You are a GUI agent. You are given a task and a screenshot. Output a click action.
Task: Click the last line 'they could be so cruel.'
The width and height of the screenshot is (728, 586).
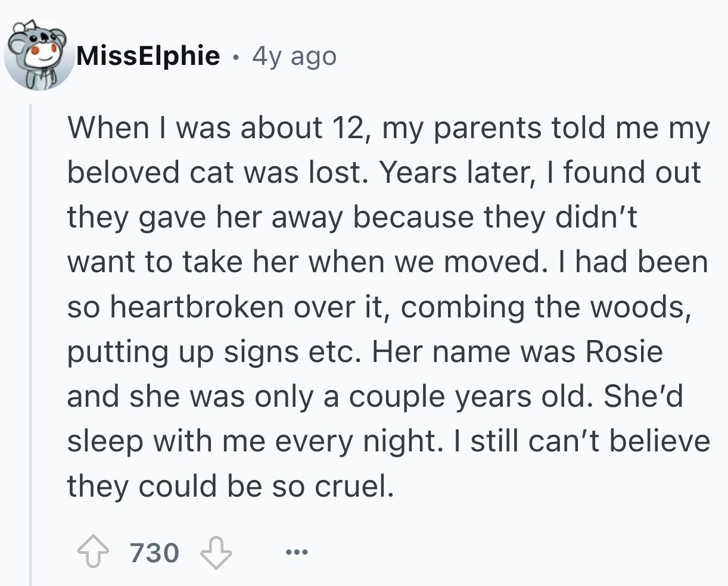coord(231,486)
